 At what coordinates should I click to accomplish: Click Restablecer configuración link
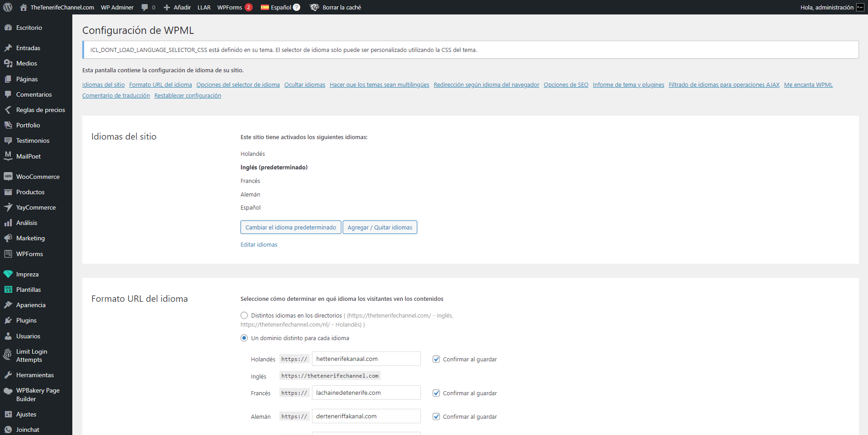point(188,95)
